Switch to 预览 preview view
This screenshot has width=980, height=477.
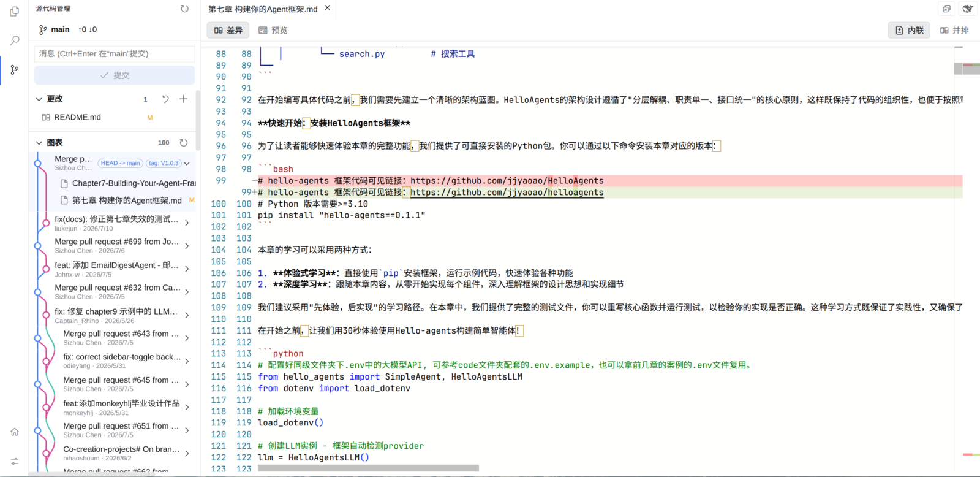coord(273,30)
